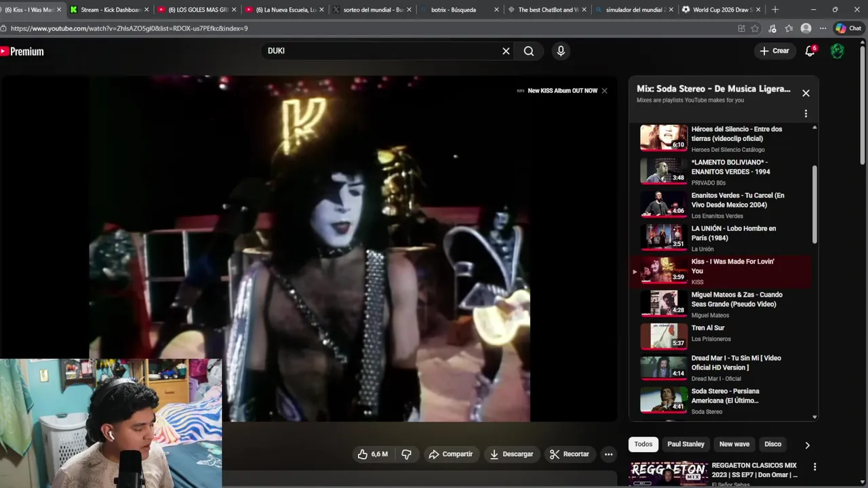
Task: Open browser profile avatar
Action: (806, 28)
